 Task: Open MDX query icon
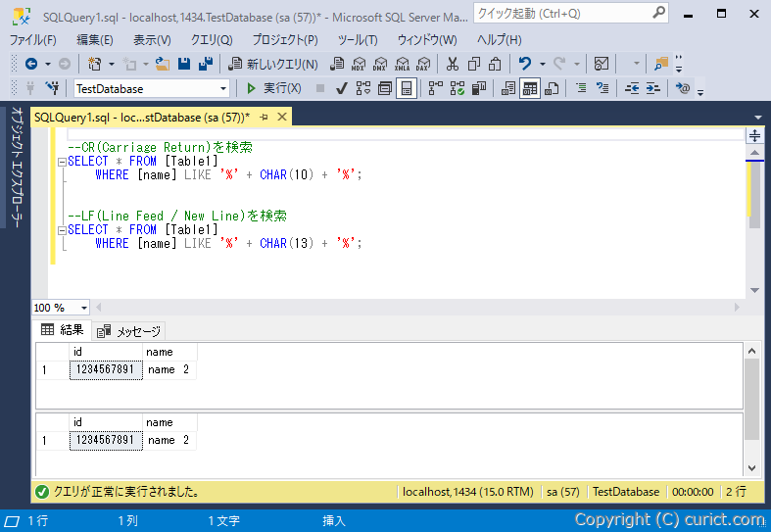pos(359,64)
